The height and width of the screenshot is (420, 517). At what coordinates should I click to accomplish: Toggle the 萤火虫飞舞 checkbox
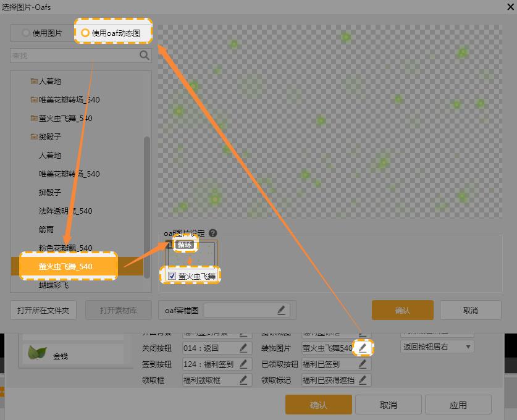point(172,276)
